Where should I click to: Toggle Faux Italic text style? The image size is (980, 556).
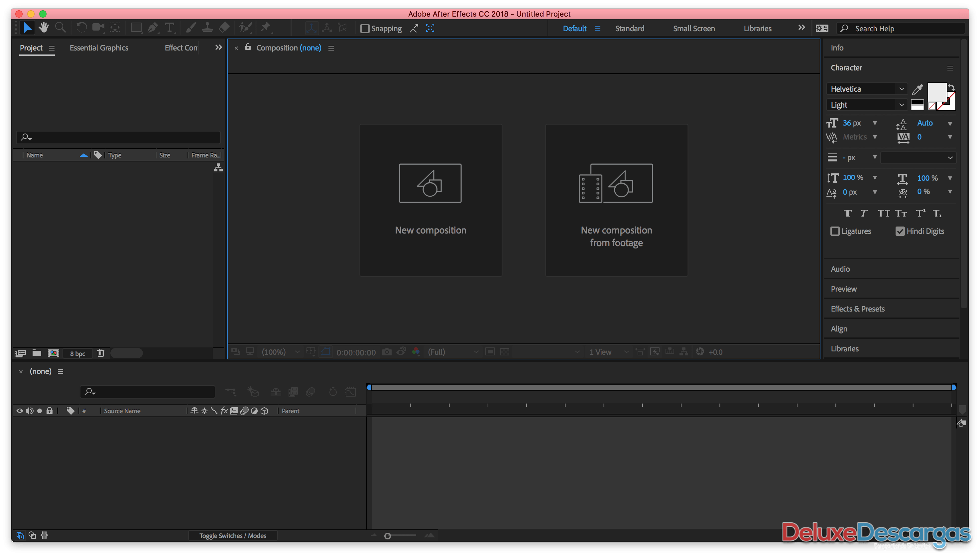[x=864, y=214]
